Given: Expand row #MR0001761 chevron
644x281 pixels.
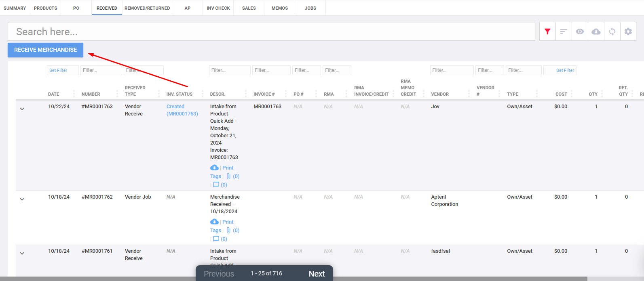Looking at the screenshot, I should point(22,253).
